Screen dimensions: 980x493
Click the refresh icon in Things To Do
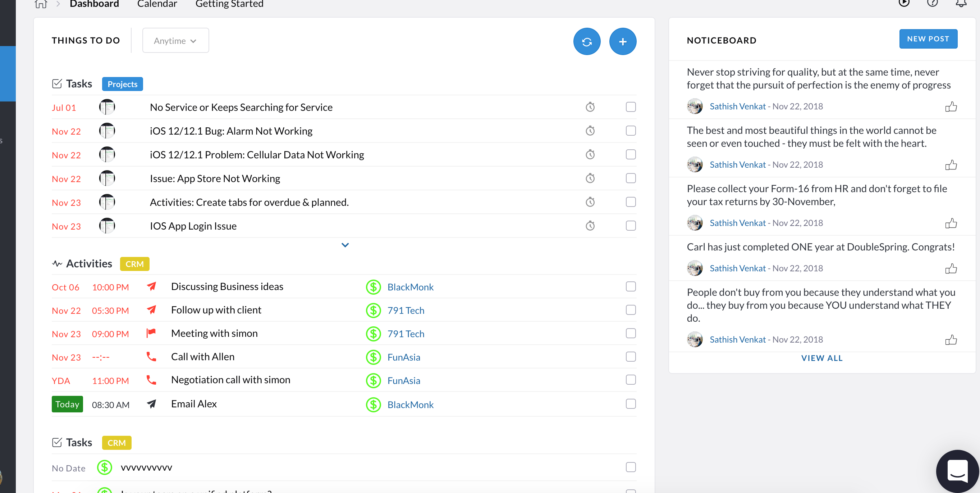[587, 41]
